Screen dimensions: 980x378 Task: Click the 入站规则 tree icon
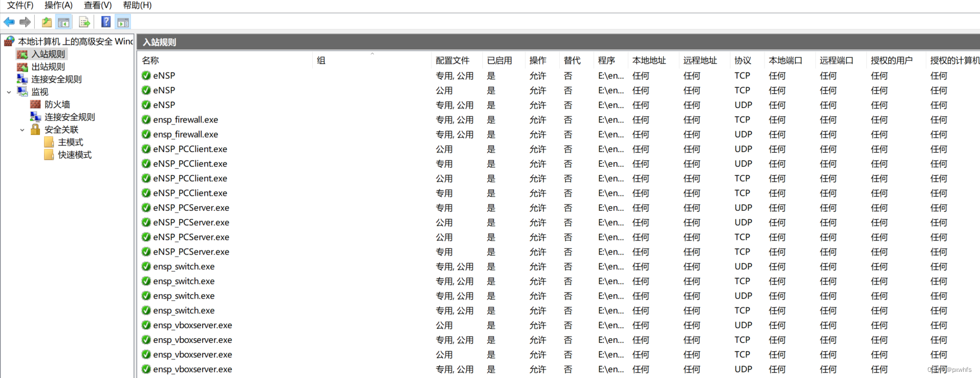(22, 54)
